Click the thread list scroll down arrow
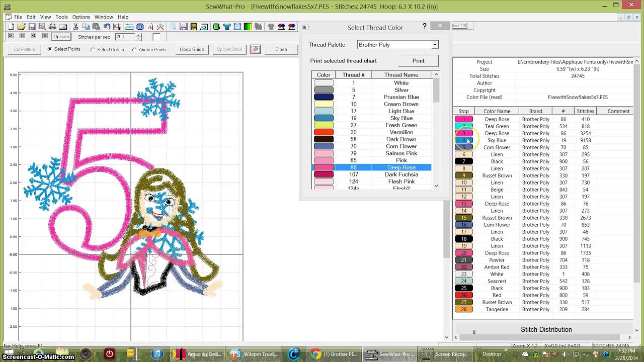This screenshot has height=362, width=644. click(436, 186)
